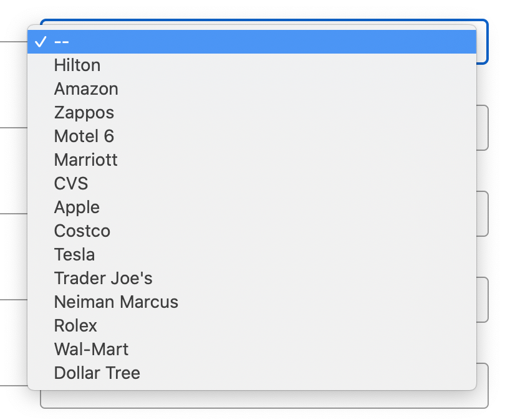Select Costco in the dropdown

(x=82, y=231)
